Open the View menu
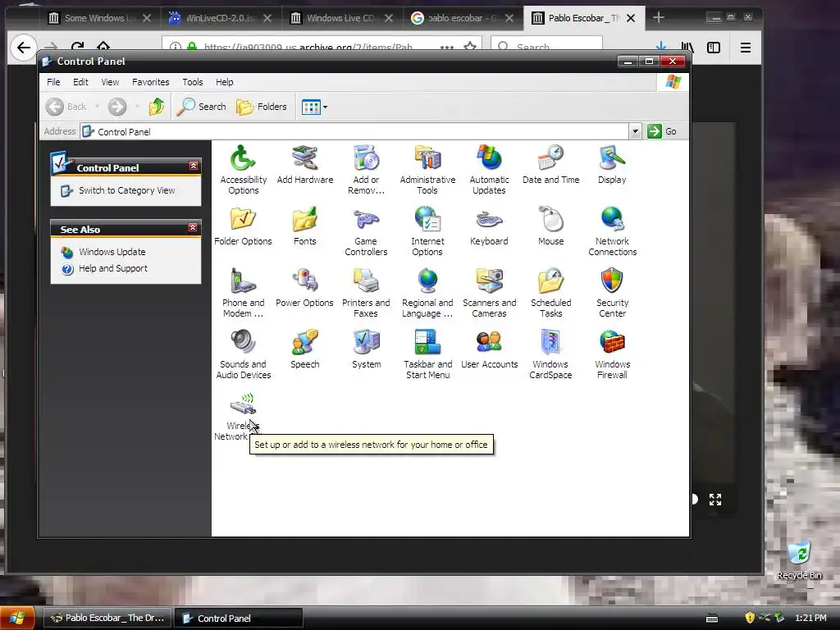840x630 pixels. pos(111,82)
